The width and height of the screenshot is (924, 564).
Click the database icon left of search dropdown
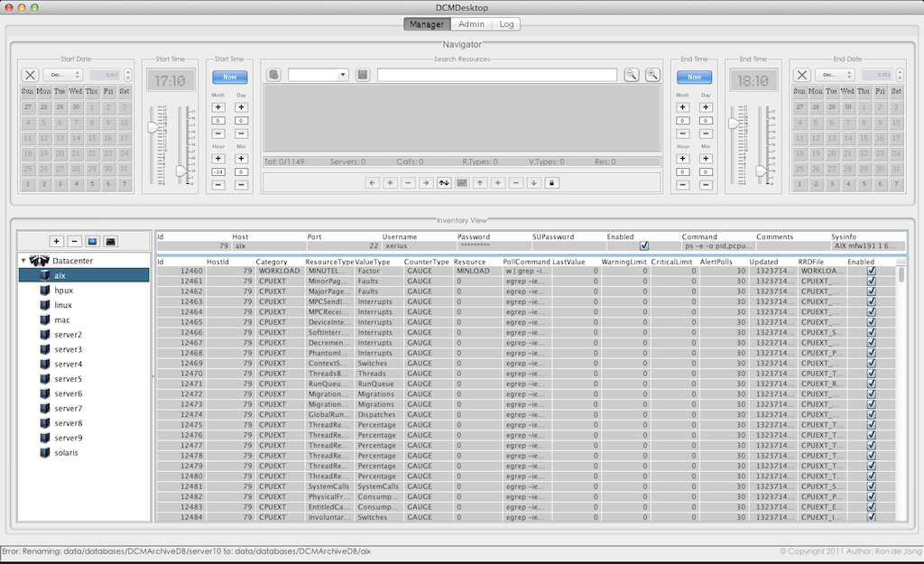pos(273,75)
